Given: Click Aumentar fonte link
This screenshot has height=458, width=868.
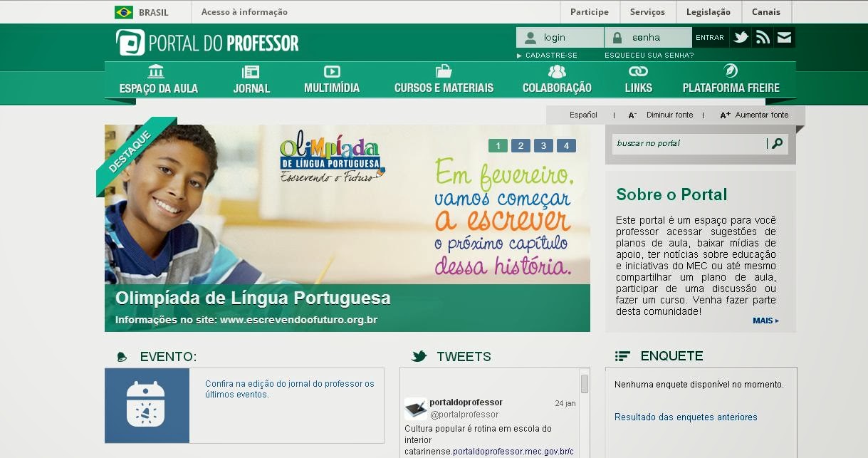Looking at the screenshot, I should coord(762,115).
